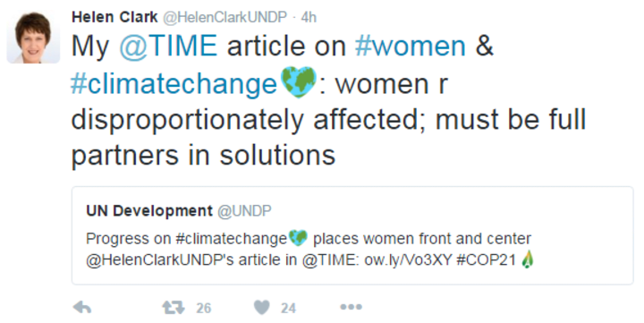Viewport: 644px width, 323px height.
Task: Click the Earth heart emoji after #climatechange
Action: pos(299,82)
